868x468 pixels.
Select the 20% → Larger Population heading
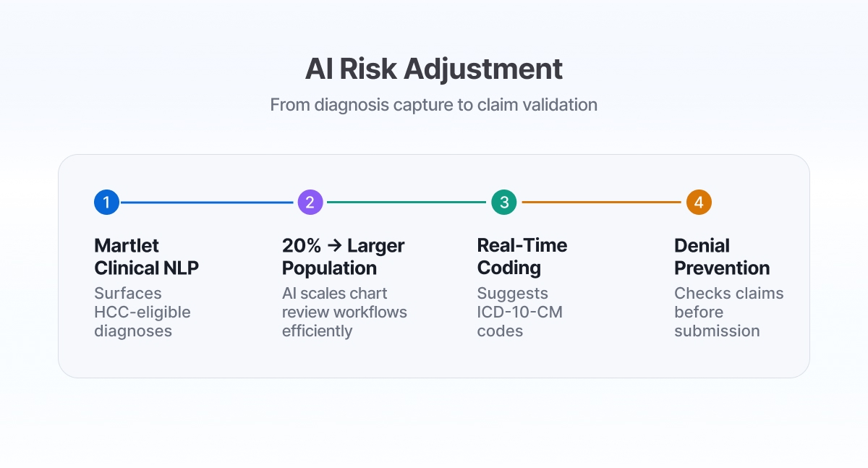click(x=343, y=257)
